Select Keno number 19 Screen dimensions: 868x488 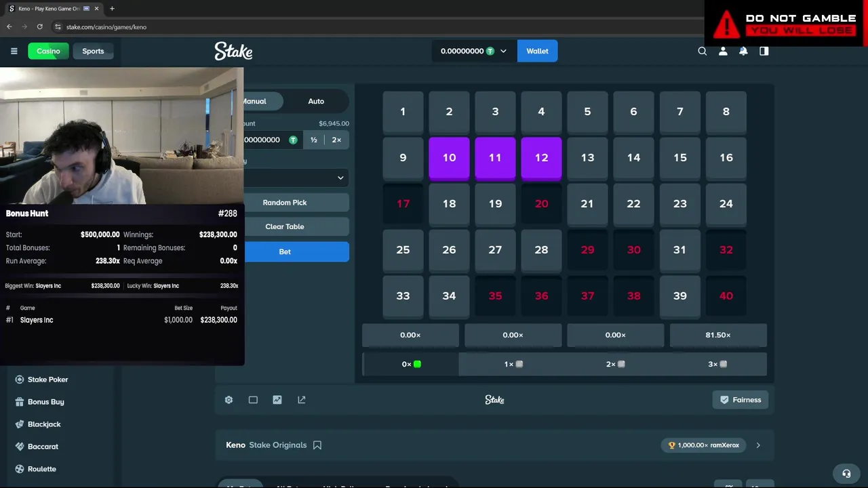tap(495, 204)
